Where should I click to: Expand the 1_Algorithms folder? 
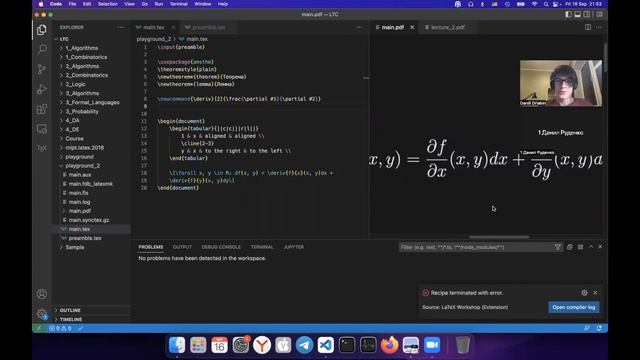82,48
